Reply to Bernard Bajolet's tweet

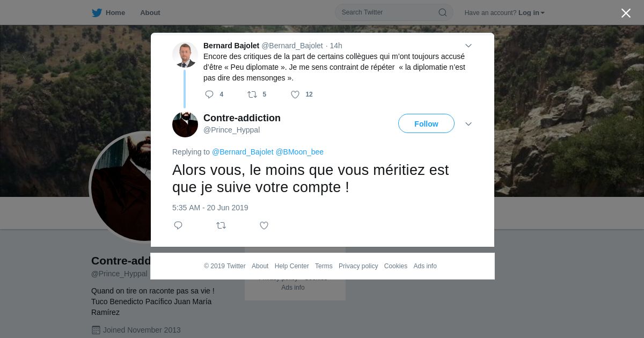click(209, 94)
